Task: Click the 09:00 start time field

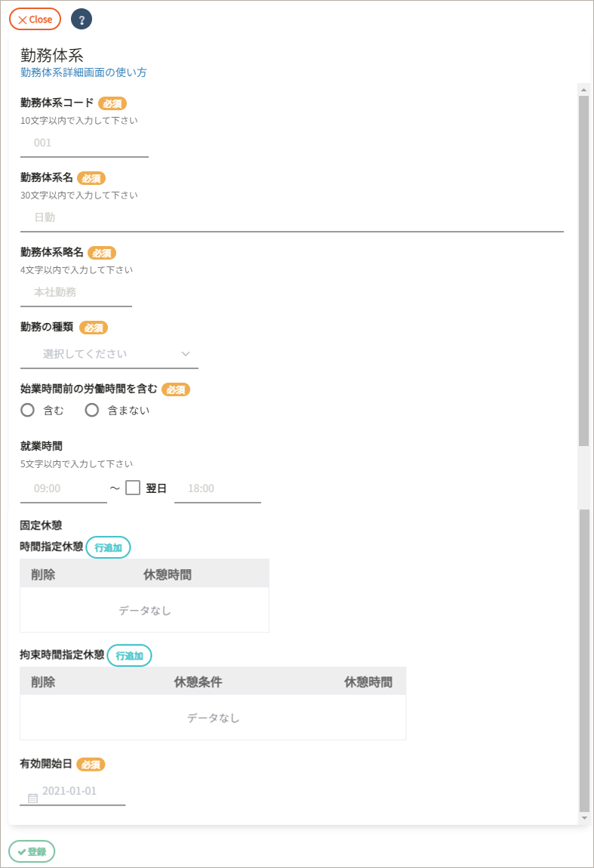Action: [63, 488]
